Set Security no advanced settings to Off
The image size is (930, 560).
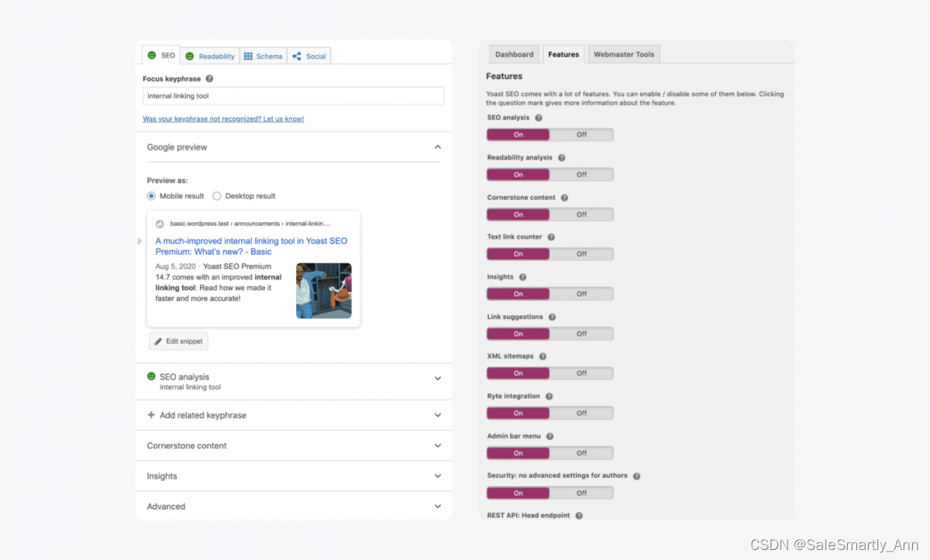click(x=581, y=493)
